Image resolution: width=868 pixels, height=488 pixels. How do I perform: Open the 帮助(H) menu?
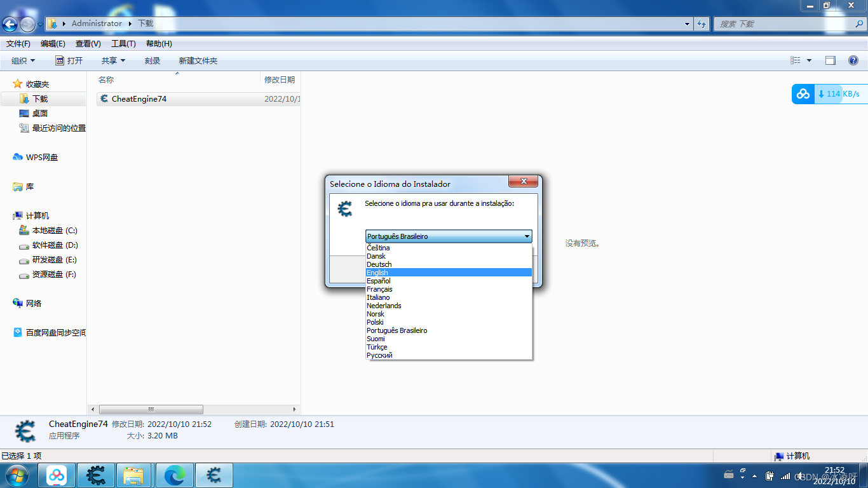[159, 44]
